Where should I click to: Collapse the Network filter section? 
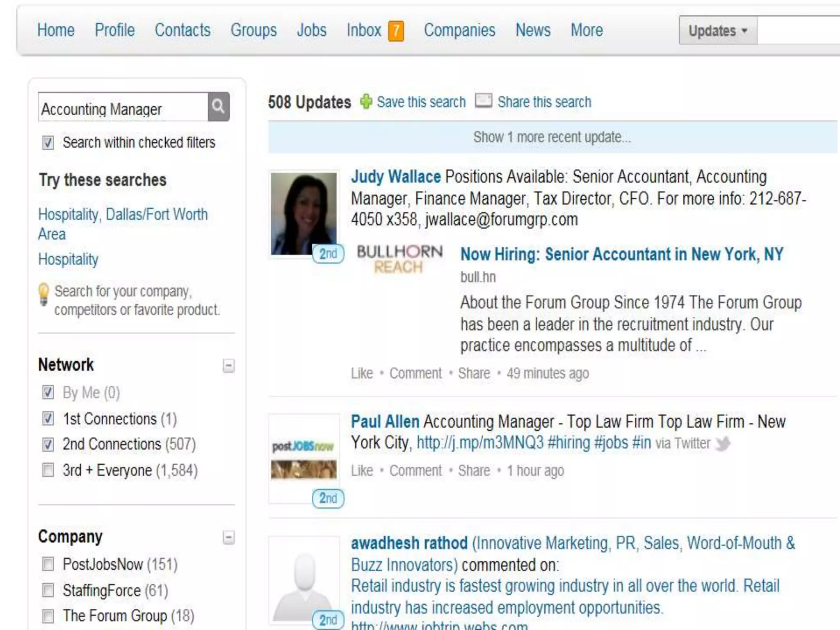click(x=228, y=365)
